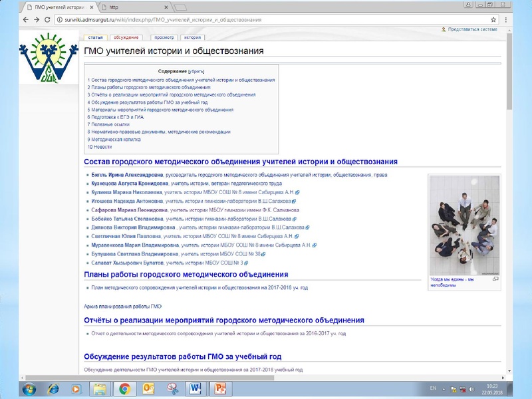Launch Internet Explorer from the taskbar
This screenshot has height=399, width=532.
click(54, 388)
